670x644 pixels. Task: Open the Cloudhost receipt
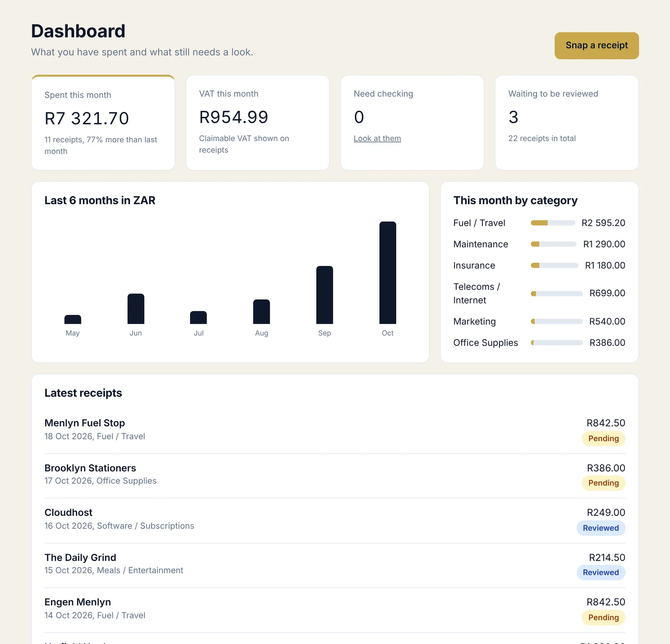coord(335,521)
